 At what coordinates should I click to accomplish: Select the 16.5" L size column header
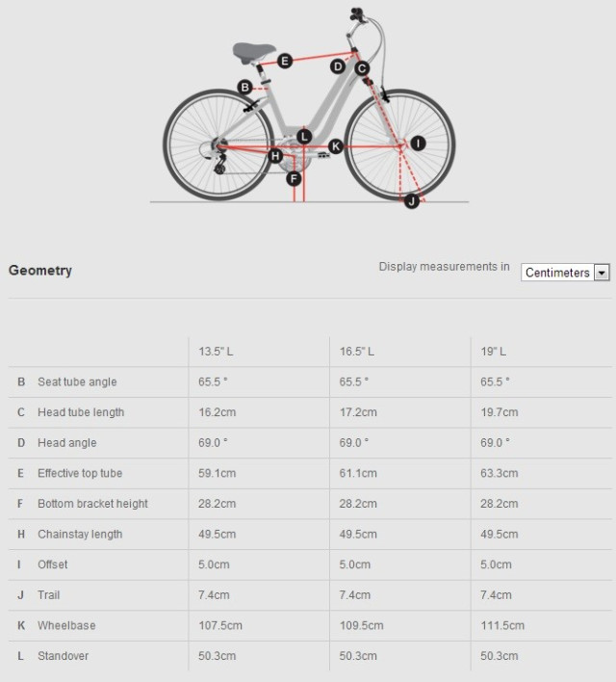[x=356, y=352]
